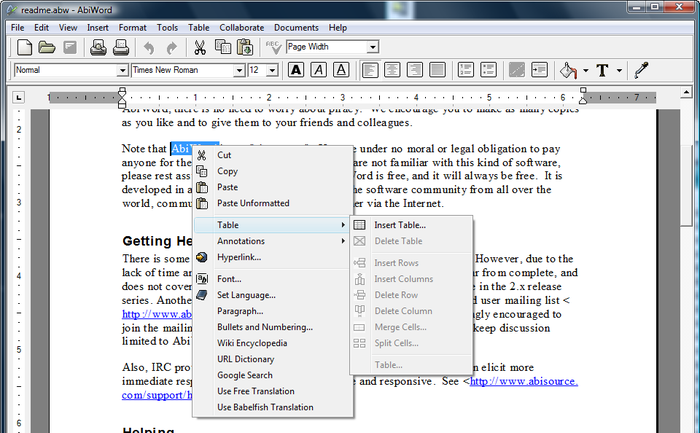
Task: Toggle Underline formatting button
Action: [x=341, y=70]
